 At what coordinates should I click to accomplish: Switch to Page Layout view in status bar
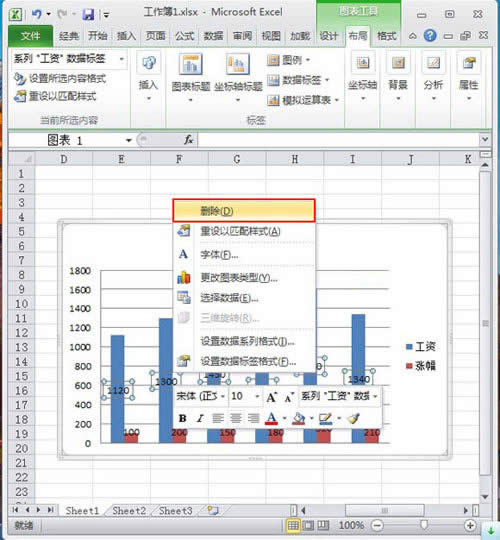308,526
